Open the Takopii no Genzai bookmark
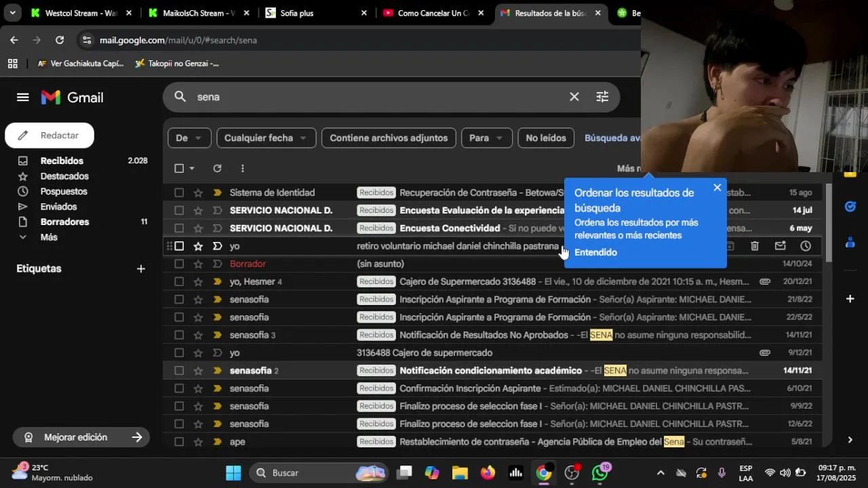Image resolution: width=868 pixels, height=488 pixels. [176, 64]
